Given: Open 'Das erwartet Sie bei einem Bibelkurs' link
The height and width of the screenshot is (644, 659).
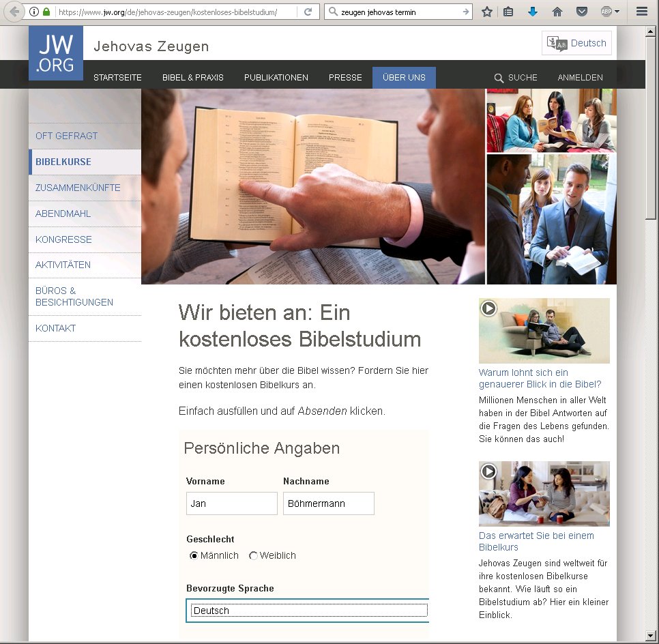Looking at the screenshot, I should 536,541.
